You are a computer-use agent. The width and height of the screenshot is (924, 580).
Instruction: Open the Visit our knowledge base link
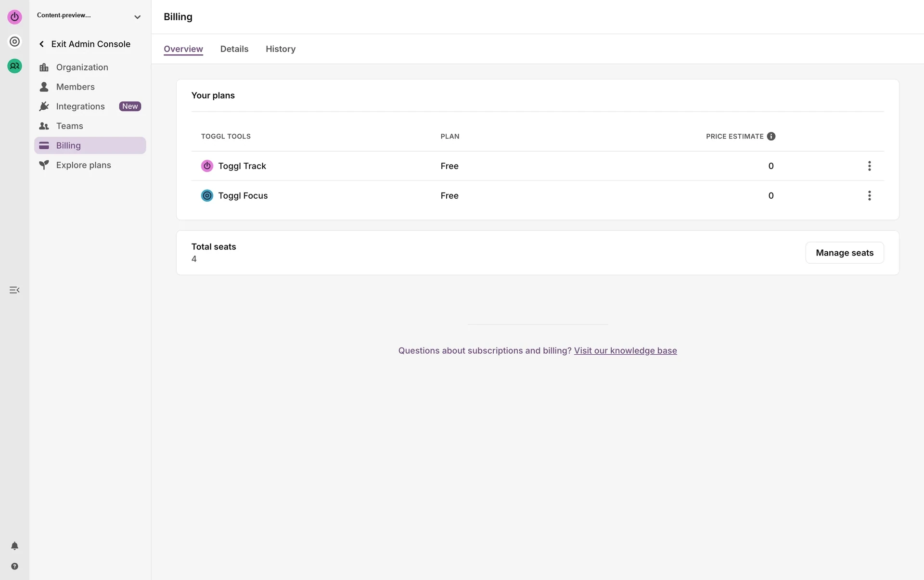click(x=625, y=351)
